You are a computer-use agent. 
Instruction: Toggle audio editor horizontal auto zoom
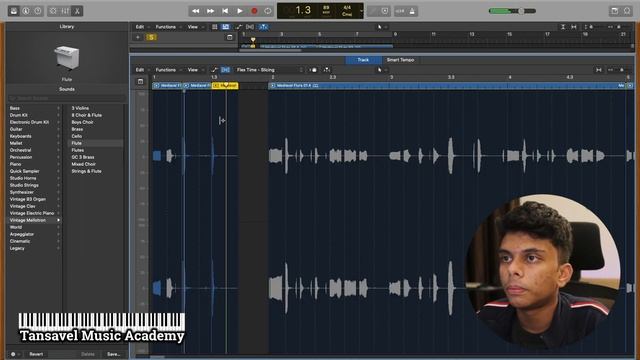(599, 70)
